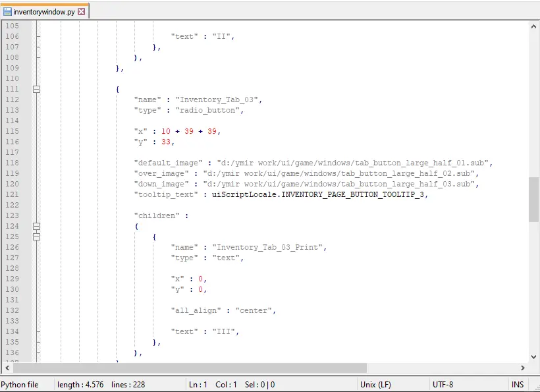Click the horizontal scrollbar right arrow
The height and width of the screenshot is (392, 540).
pyautogui.click(x=522, y=368)
